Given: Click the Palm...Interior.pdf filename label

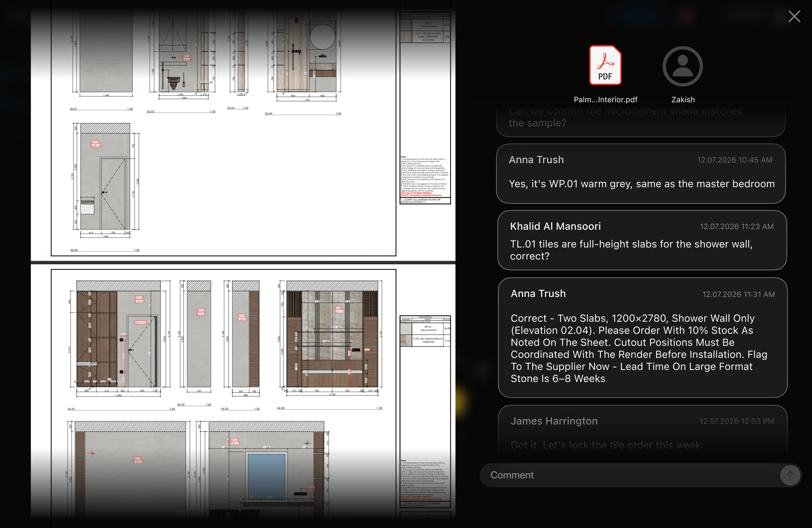Looking at the screenshot, I should [605, 100].
